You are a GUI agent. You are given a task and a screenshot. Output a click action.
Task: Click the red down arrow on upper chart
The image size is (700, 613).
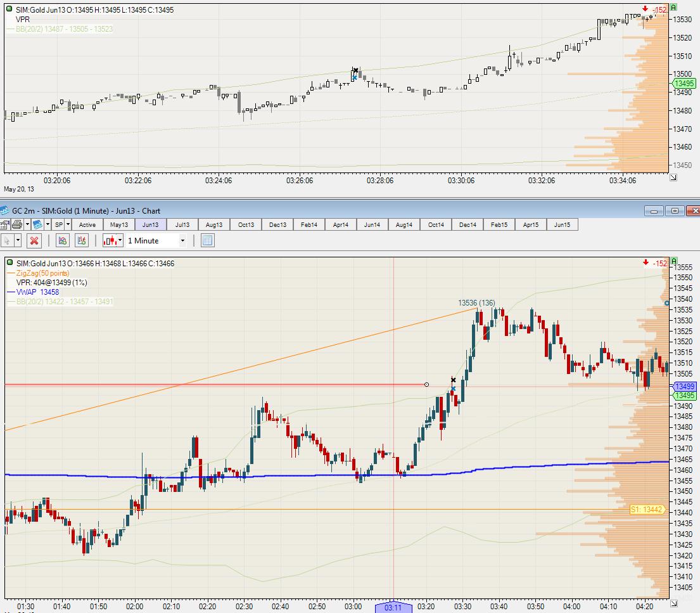pos(645,8)
